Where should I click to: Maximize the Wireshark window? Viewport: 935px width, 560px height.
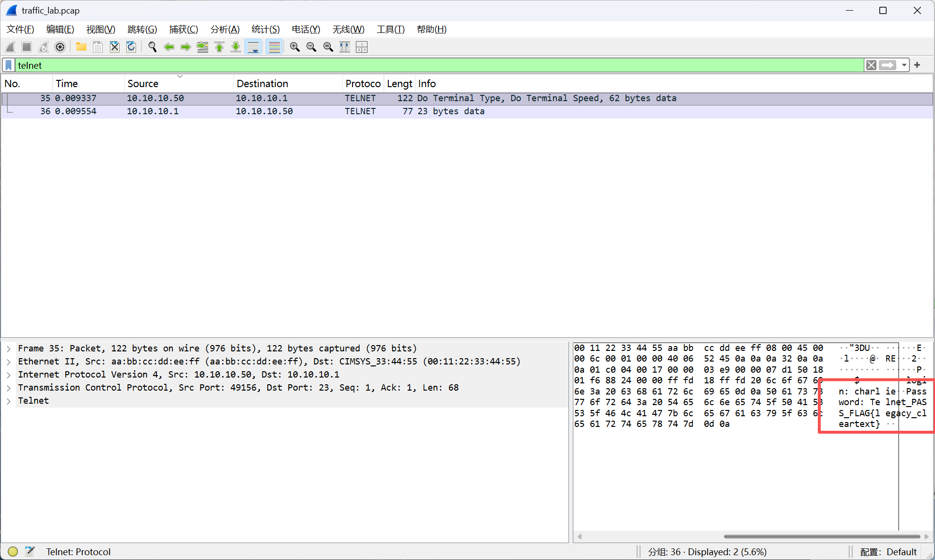pyautogui.click(x=883, y=11)
